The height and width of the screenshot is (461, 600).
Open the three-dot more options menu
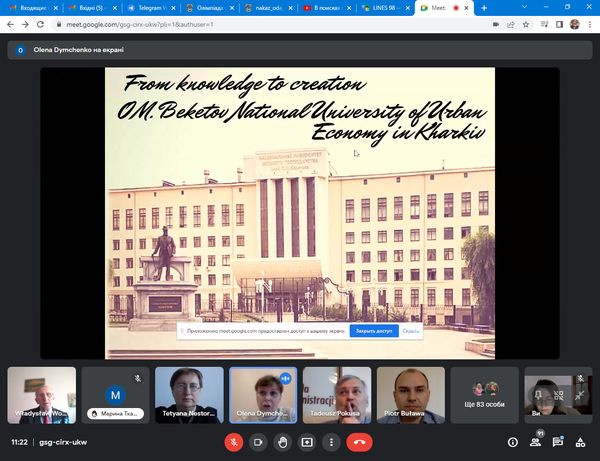click(x=331, y=441)
